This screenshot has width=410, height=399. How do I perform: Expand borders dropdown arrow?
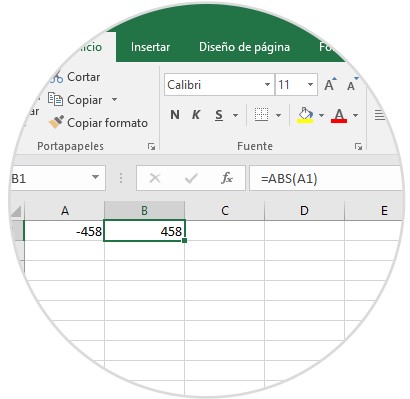pyautogui.click(x=278, y=115)
